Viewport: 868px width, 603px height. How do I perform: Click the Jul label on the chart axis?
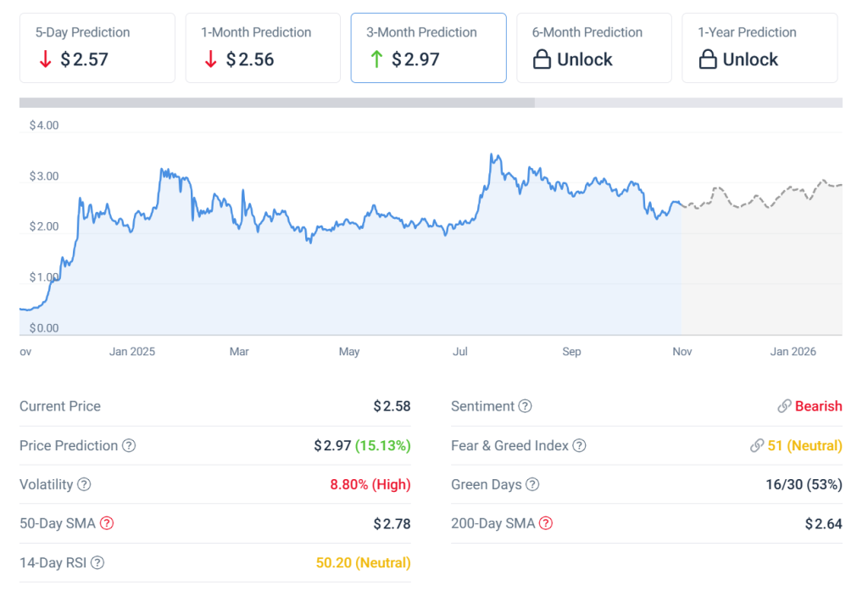pyautogui.click(x=460, y=351)
